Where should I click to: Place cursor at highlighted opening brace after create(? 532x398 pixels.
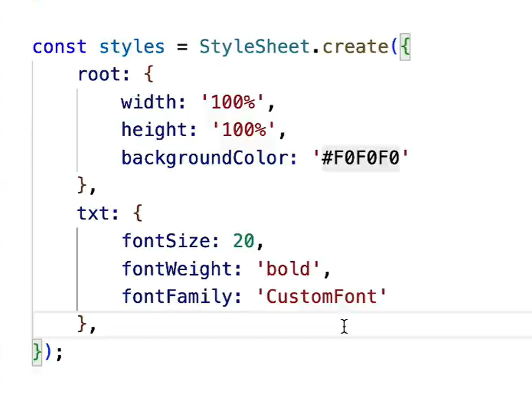click(x=405, y=47)
